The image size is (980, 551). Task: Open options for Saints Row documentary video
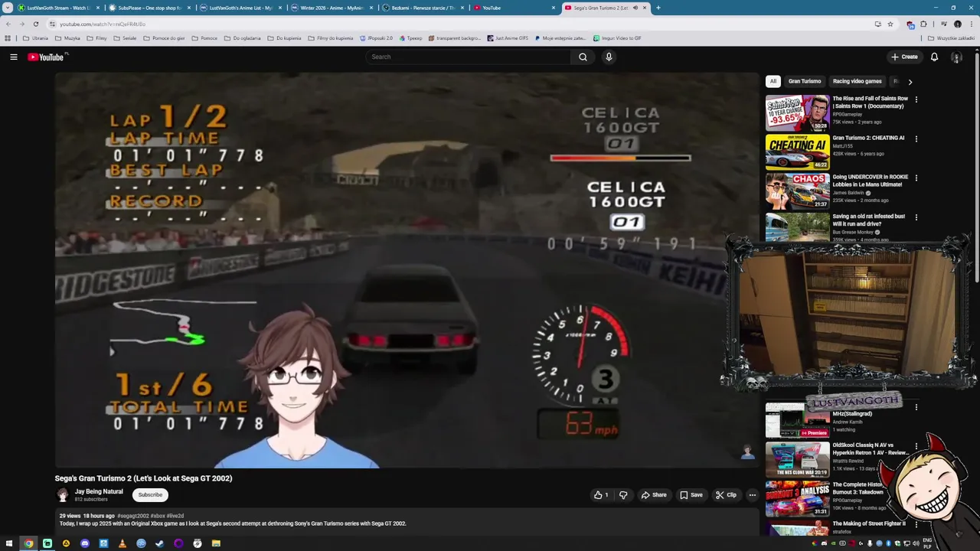(916, 99)
